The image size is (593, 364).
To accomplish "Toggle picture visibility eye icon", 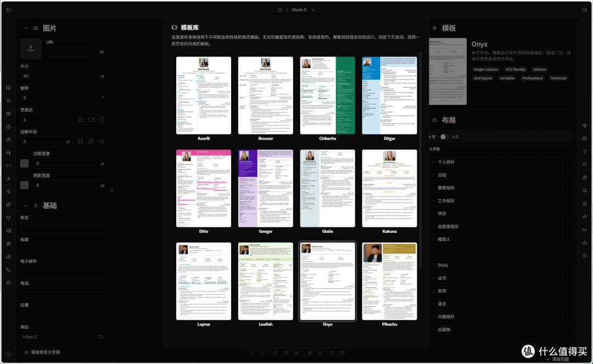I will [x=102, y=52].
